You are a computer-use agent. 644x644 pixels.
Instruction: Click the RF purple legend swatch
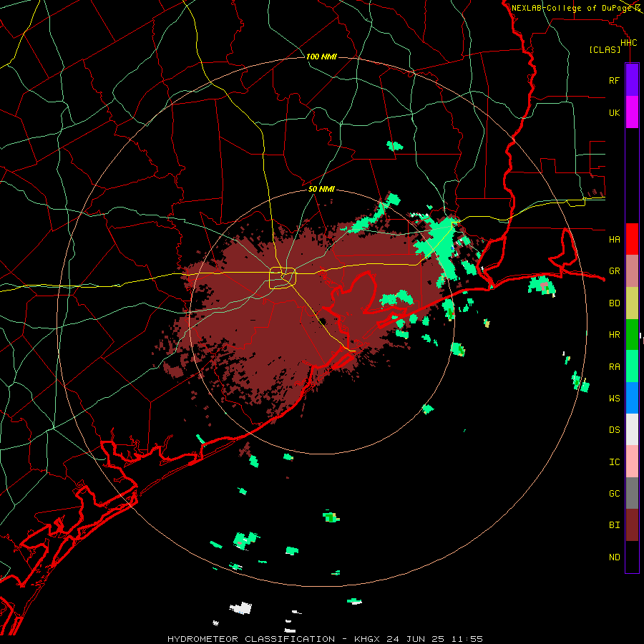tap(632, 80)
